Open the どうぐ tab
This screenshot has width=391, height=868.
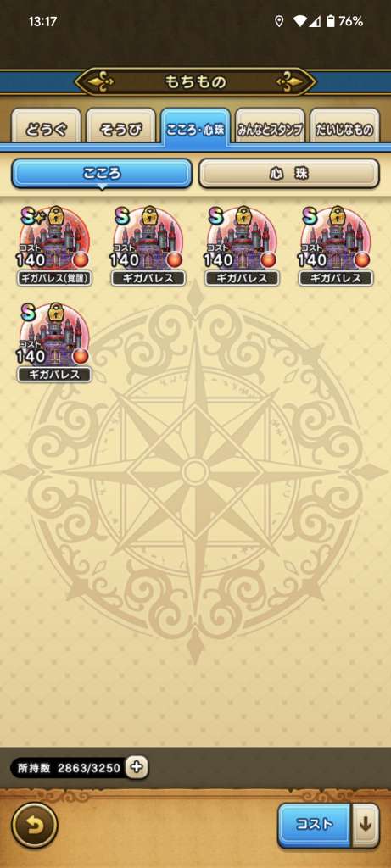pyautogui.click(x=47, y=127)
